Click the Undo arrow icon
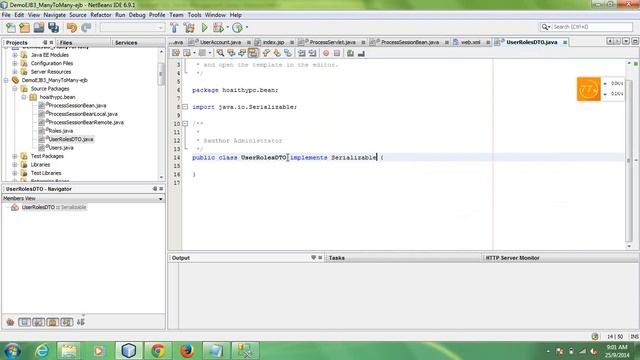640x360 pixels. (x=72, y=27)
